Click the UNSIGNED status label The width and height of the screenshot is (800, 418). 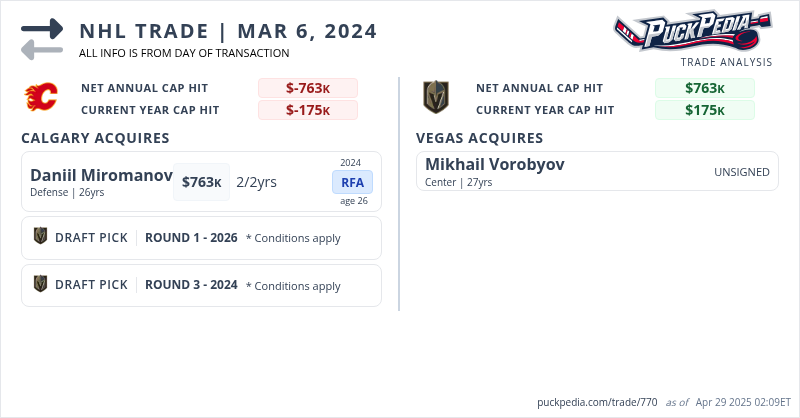click(x=741, y=172)
